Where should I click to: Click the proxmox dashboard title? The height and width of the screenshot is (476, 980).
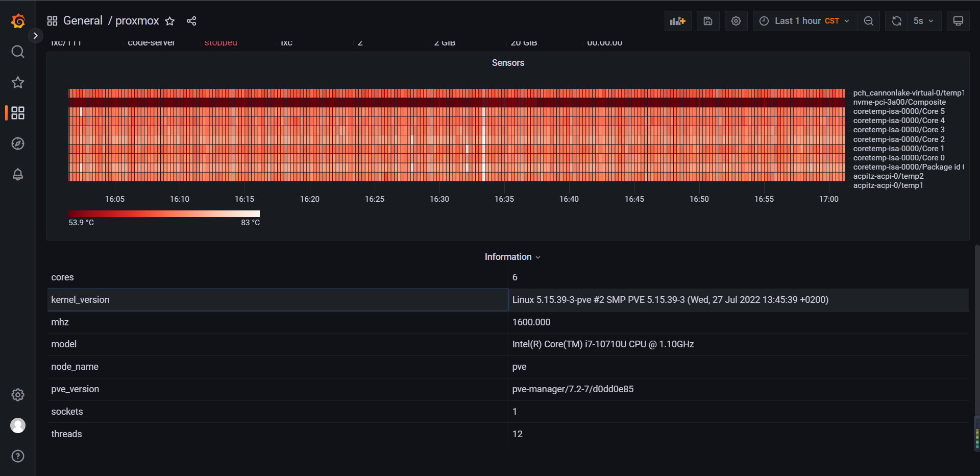137,21
